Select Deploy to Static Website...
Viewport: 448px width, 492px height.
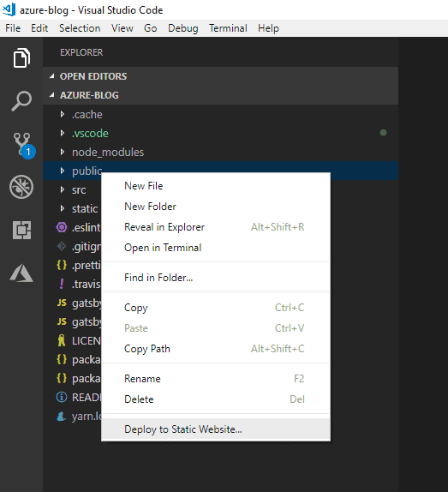(216, 429)
